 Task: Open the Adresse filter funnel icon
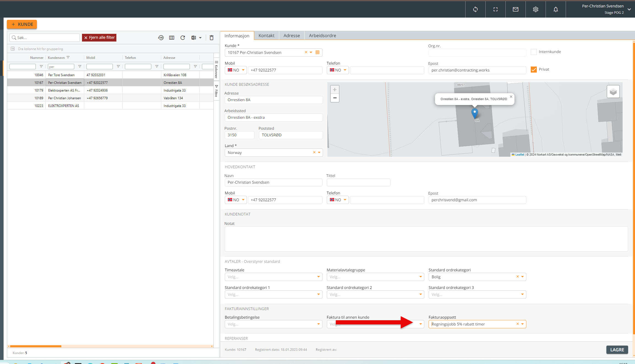(195, 67)
